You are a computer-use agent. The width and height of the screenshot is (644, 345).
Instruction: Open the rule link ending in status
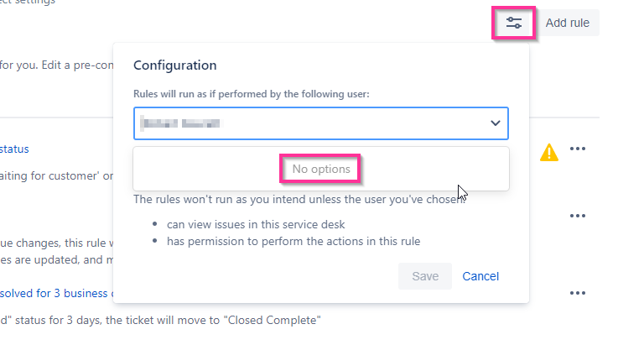click(x=14, y=149)
